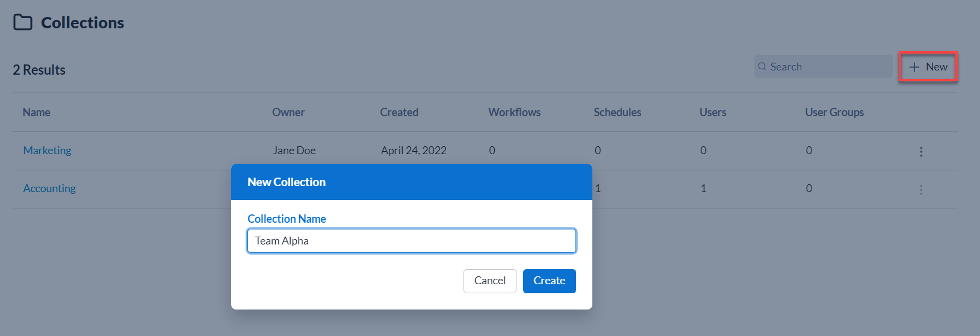Screen dimensions: 980x336
Task: Click the New collection button
Action: pos(928,67)
